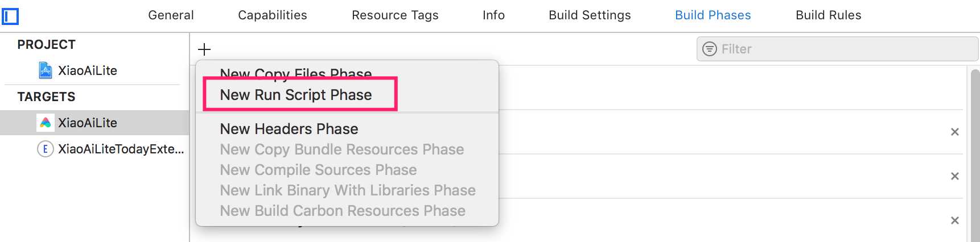The height and width of the screenshot is (242, 980).
Task: Open the Build Rules tab
Action: point(828,15)
